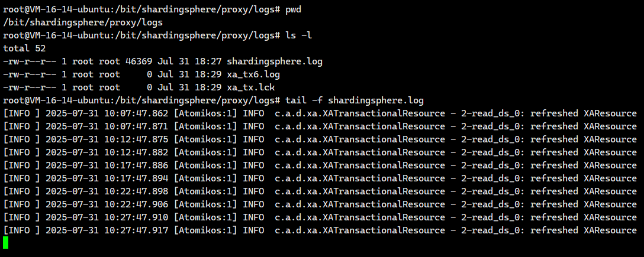The height and width of the screenshot is (257, 644).
Task: Click permissions of shardingsphere.log row
Action: [30, 61]
